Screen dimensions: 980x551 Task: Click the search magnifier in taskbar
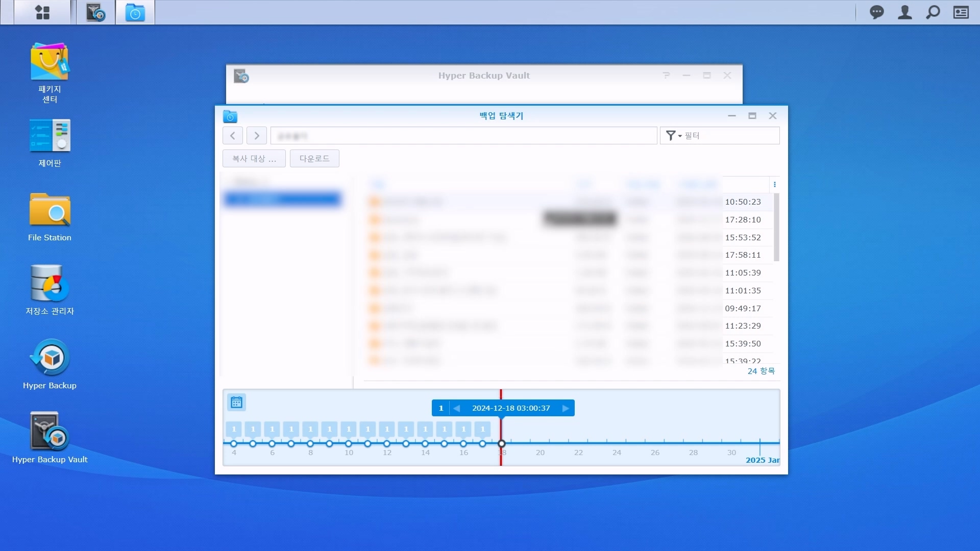pos(933,12)
